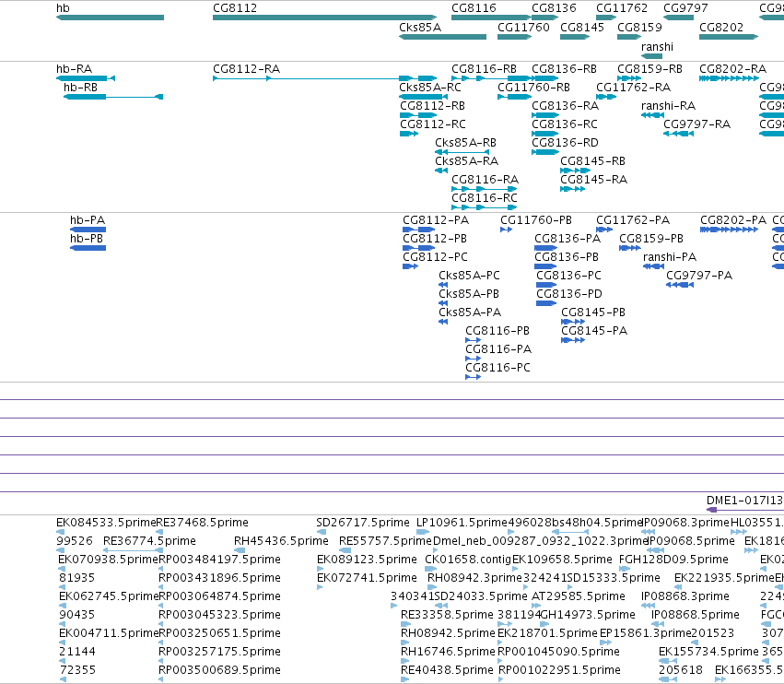Click the CG11760-RB transcript label

534,87
